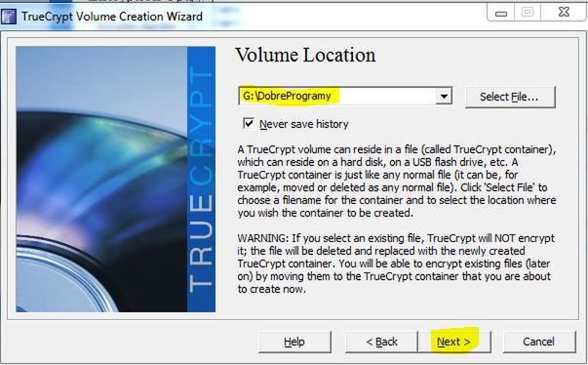Screen dimensions: 588x365
Task: Uncheck the Never save history checkbox
Action: (x=249, y=123)
